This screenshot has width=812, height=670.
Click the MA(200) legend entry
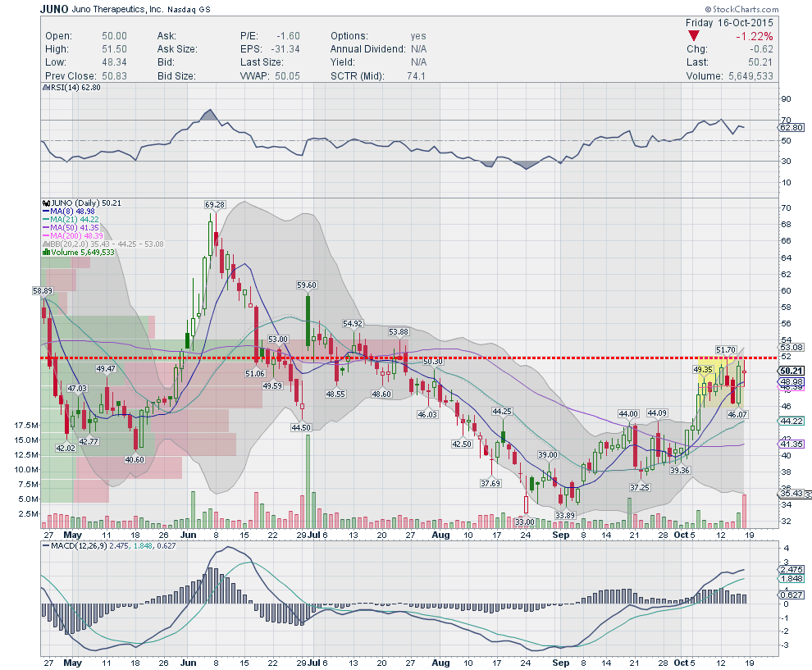[72, 236]
